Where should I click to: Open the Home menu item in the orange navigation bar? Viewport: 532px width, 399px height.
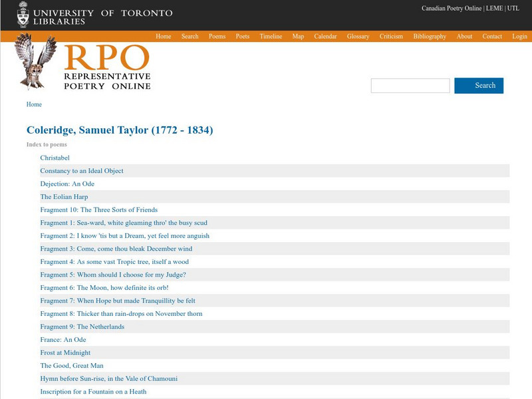(x=163, y=37)
